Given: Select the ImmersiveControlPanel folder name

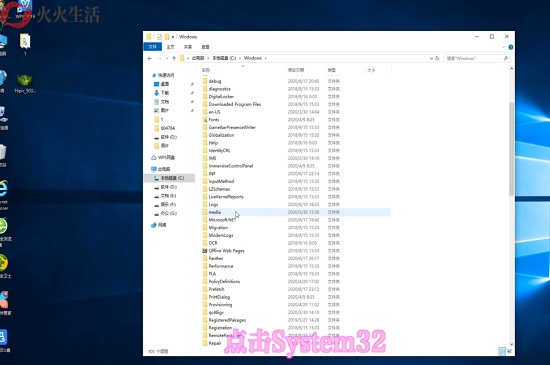Looking at the screenshot, I should pos(231,166).
